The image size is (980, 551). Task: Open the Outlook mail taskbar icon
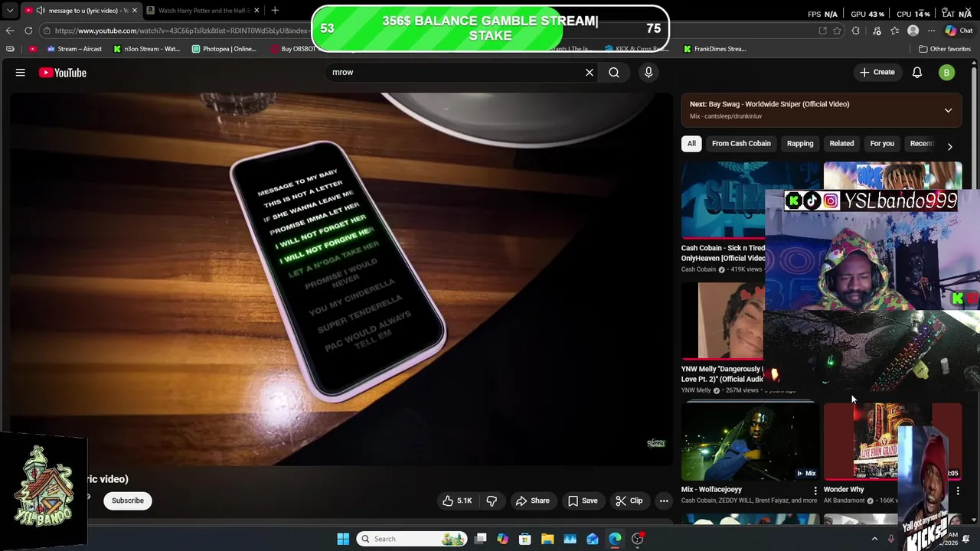[593, 539]
